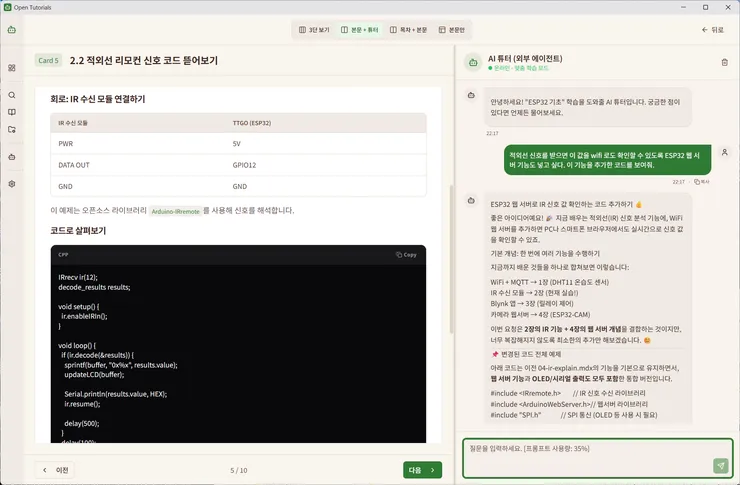Click the AI tutor avatar in the chat header

click(473, 62)
